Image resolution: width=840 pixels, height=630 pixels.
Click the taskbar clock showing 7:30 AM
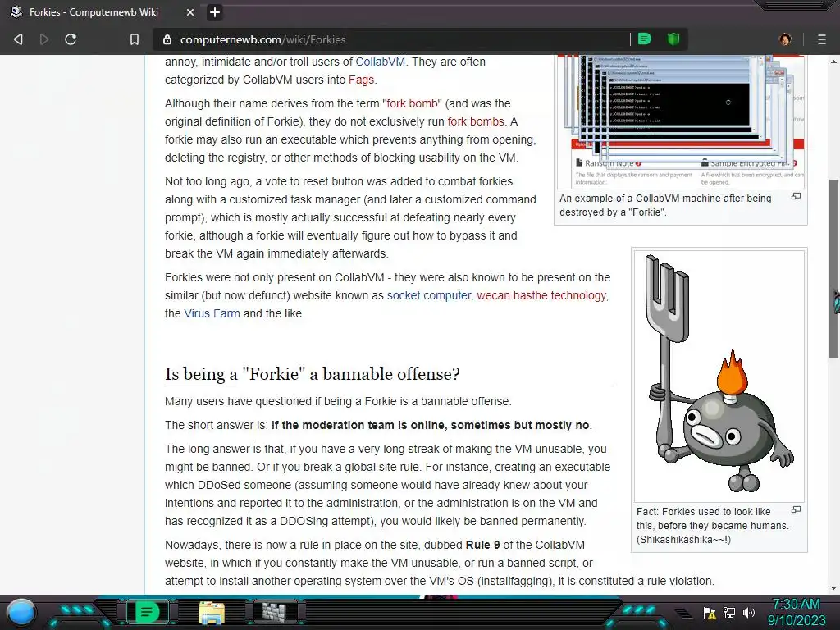point(796,612)
